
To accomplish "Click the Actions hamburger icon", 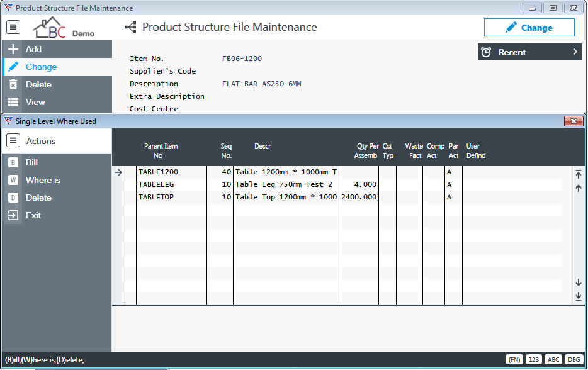I will pos(13,141).
